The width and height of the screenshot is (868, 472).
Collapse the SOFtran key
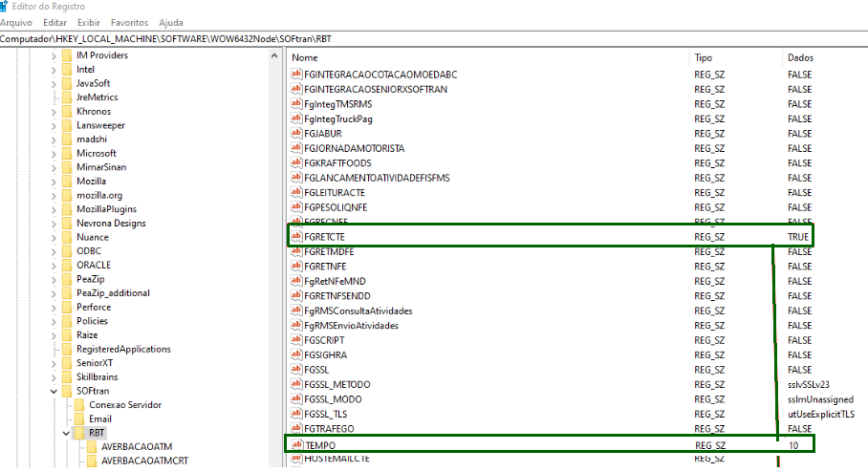point(54,391)
